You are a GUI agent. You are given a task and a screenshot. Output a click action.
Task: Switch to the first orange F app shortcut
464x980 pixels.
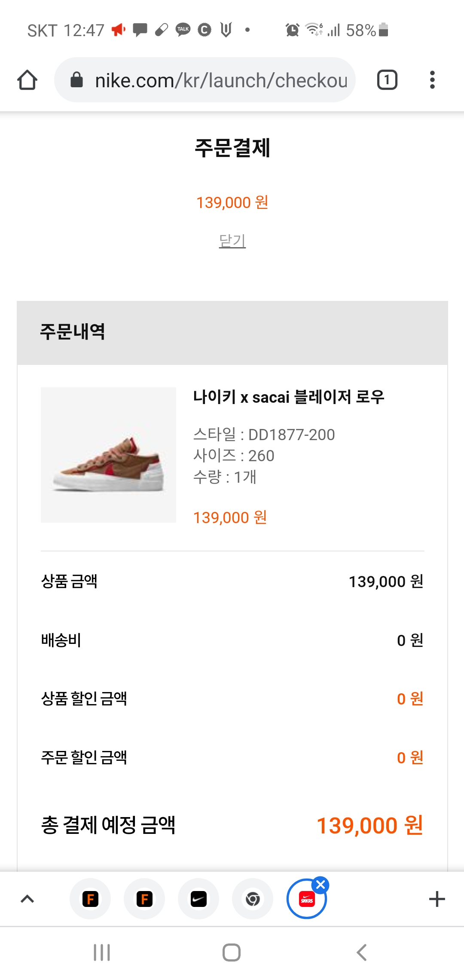90,899
